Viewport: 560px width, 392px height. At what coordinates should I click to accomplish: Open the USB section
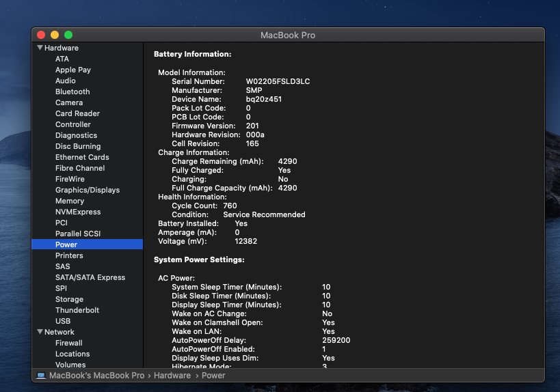point(63,321)
